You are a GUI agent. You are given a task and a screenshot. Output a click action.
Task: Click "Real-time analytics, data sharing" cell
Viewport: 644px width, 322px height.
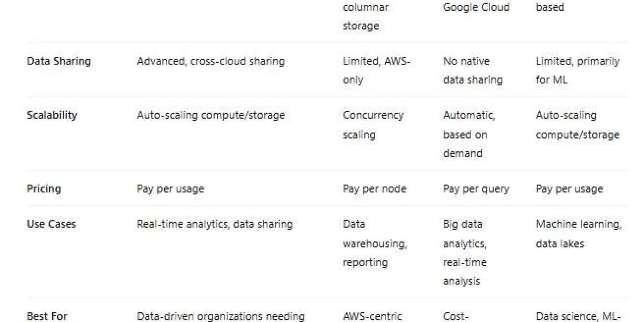tap(215, 224)
